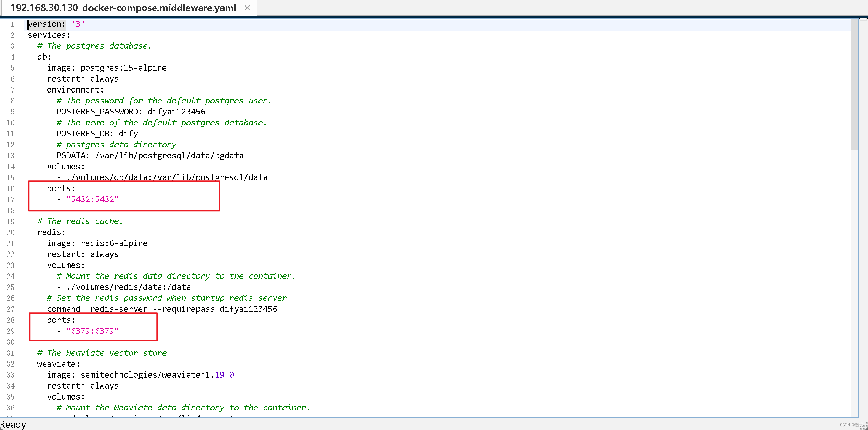Click the "version: '3'" line
Viewport: 868px width, 430px height.
point(57,24)
